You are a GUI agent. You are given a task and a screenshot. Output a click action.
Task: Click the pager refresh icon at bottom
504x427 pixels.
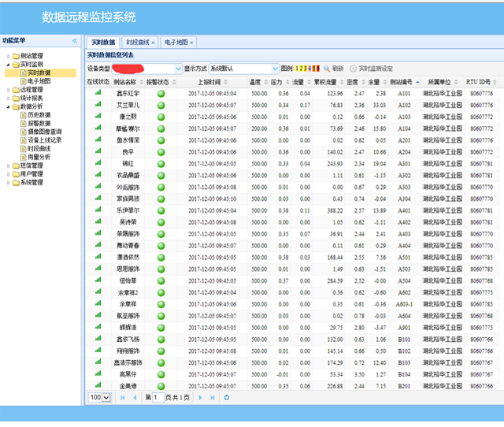(227, 398)
